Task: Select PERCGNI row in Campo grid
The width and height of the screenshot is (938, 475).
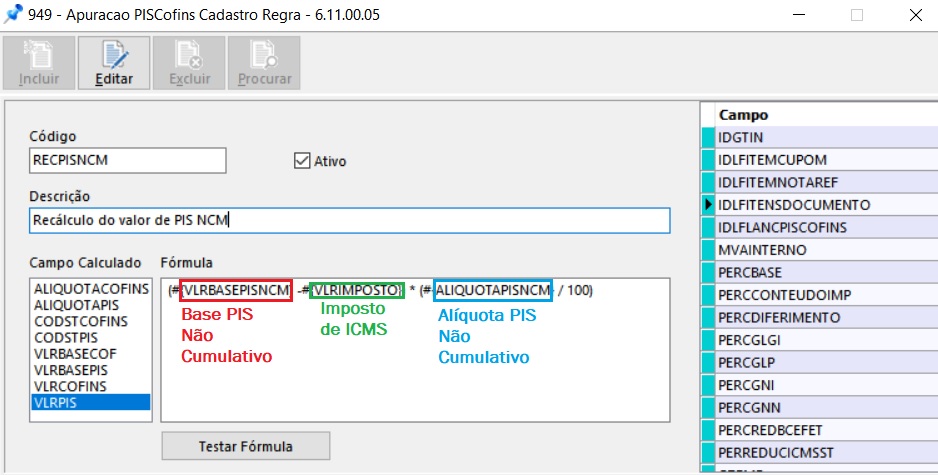Action: 826,385
